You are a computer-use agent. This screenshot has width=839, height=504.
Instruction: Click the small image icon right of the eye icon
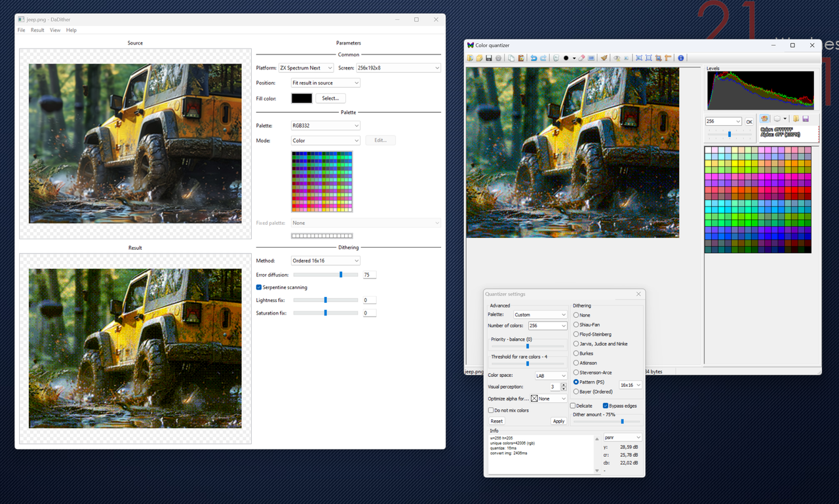point(627,58)
